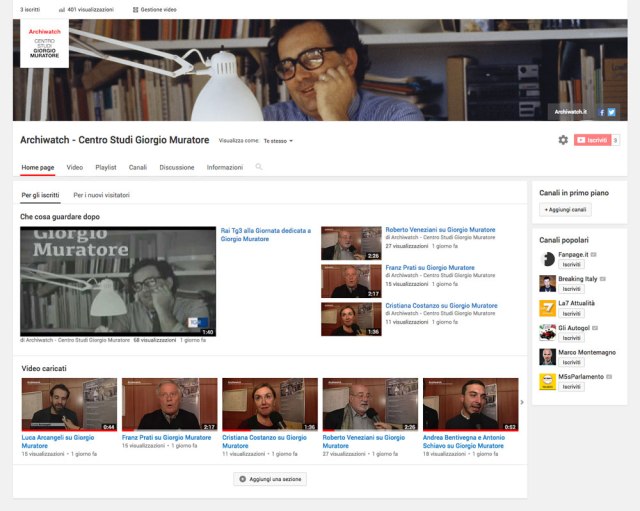Screen dimensions: 640x511
Task: Open the channel search magnifier icon
Action: point(259,167)
